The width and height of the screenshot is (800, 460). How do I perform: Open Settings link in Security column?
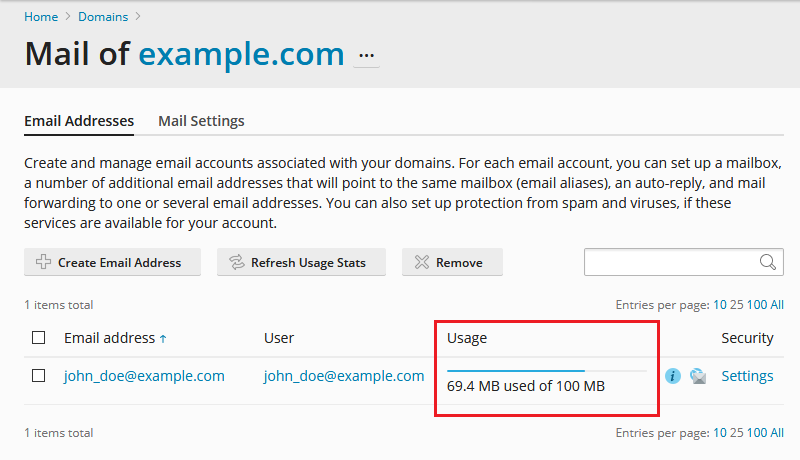point(747,376)
